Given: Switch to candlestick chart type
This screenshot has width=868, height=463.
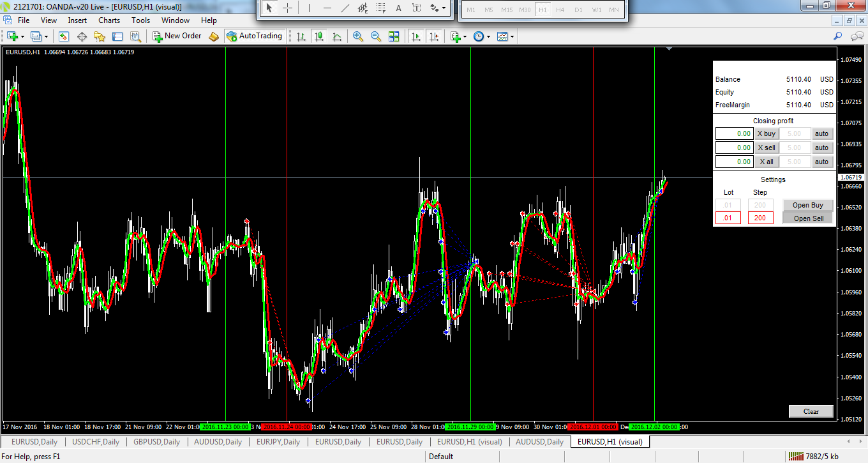Looking at the screenshot, I should point(319,36).
